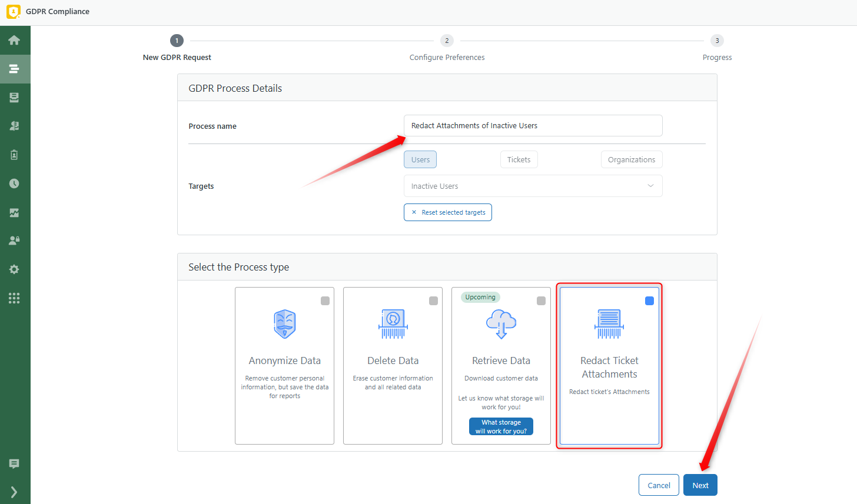This screenshot has height=504, width=857.
Task: Click the Targets label
Action: point(201,186)
